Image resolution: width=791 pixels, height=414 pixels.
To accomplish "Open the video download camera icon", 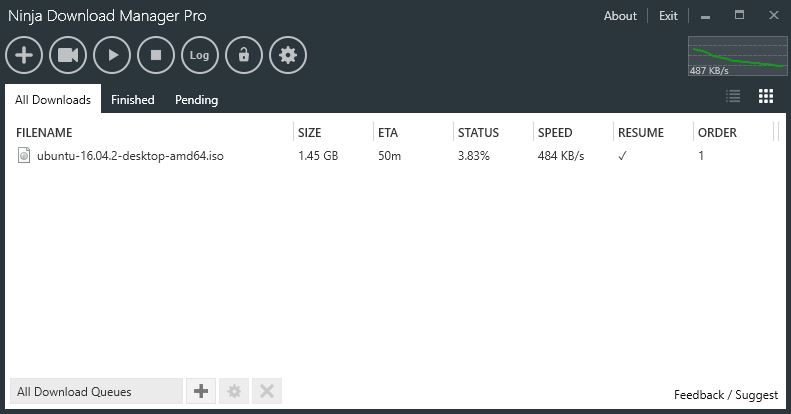I will [68, 55].
